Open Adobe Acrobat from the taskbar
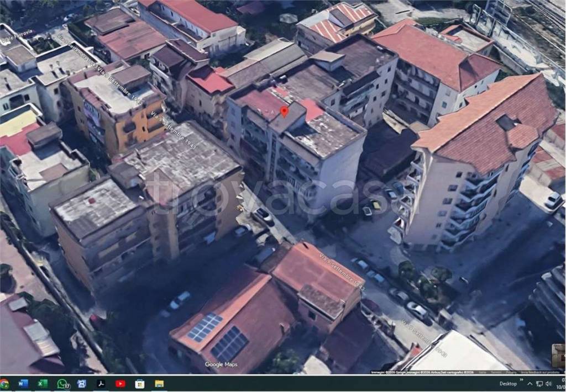 pyautogui.click(x=101, y=384)
